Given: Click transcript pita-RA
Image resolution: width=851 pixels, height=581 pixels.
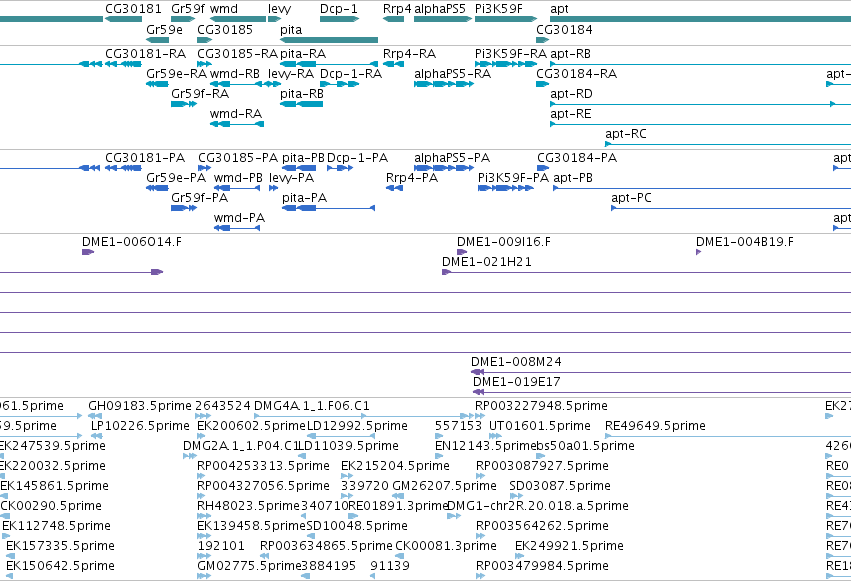Looking at the screenshot, I should tap(303, 54).
